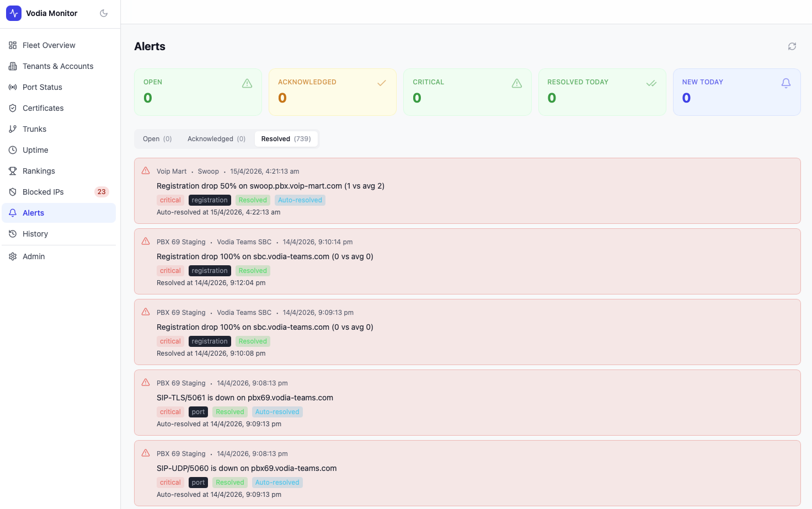Click the refresh alerts icon
812x509 pixels.
[x=792, y=46]
